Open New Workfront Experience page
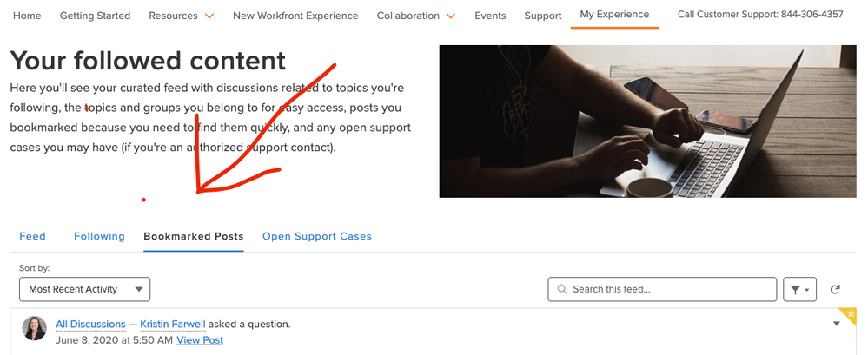This screenshot has height=355, width=868. point(295,16)
